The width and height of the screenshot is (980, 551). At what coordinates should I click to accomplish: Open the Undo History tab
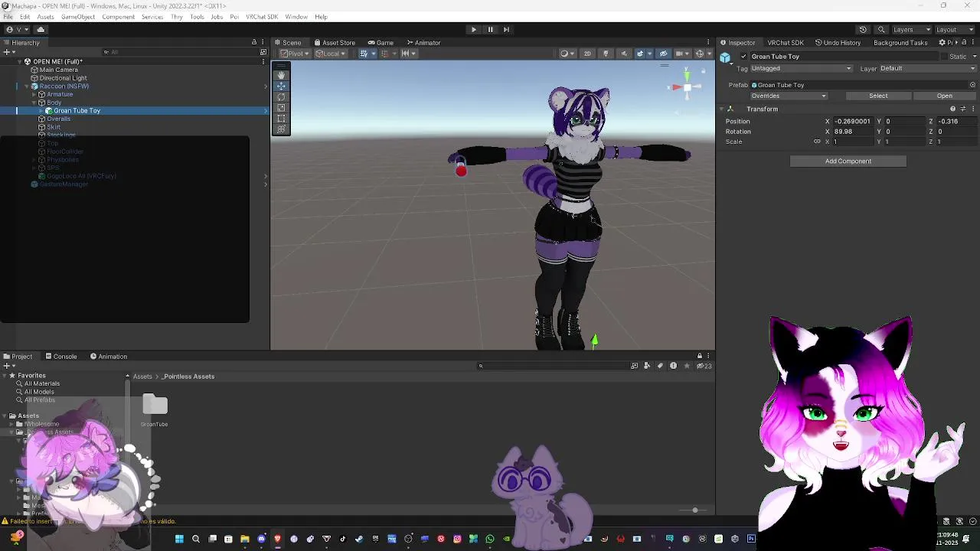(838, 43)
